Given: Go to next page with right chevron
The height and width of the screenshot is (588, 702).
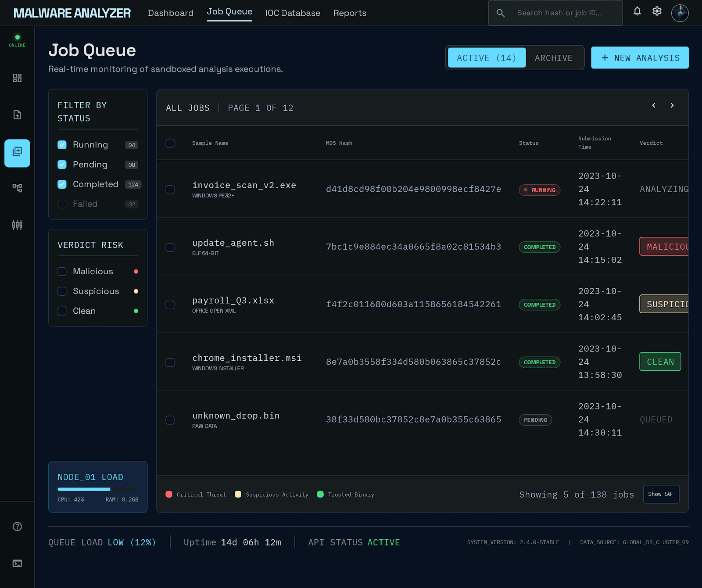Looking at the screenshot, I should coord(672,105).
